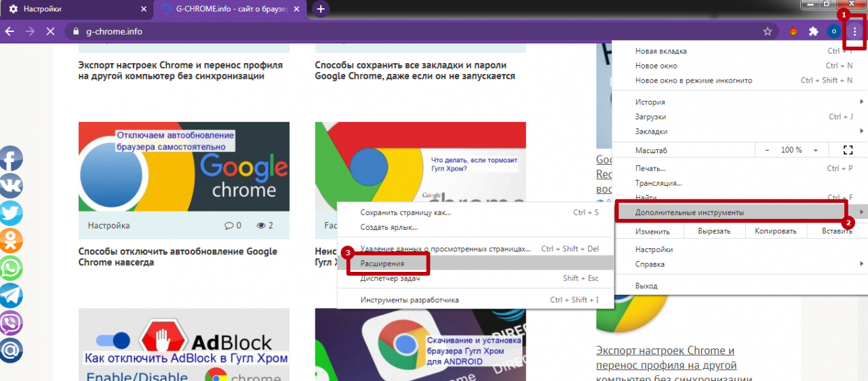Close the Настройки tab
This screenshot has width=868, height=381.
[x=142, y=9]
